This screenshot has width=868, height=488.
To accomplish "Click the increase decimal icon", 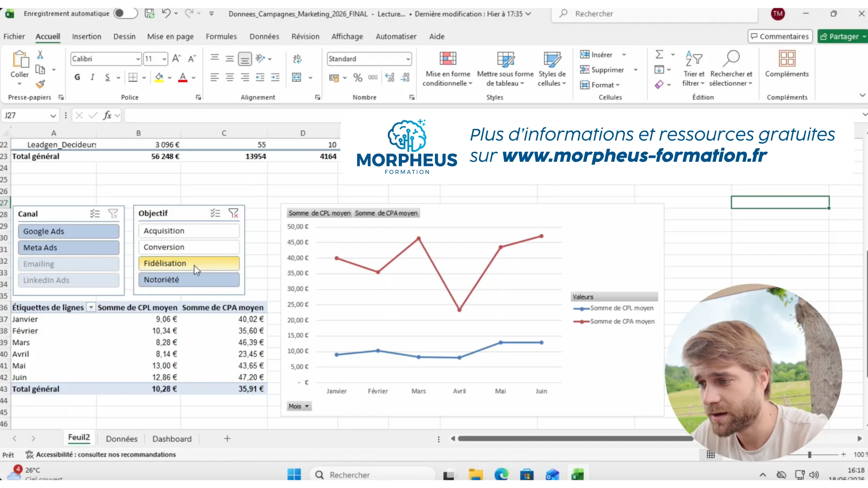I will click(390, 77).
